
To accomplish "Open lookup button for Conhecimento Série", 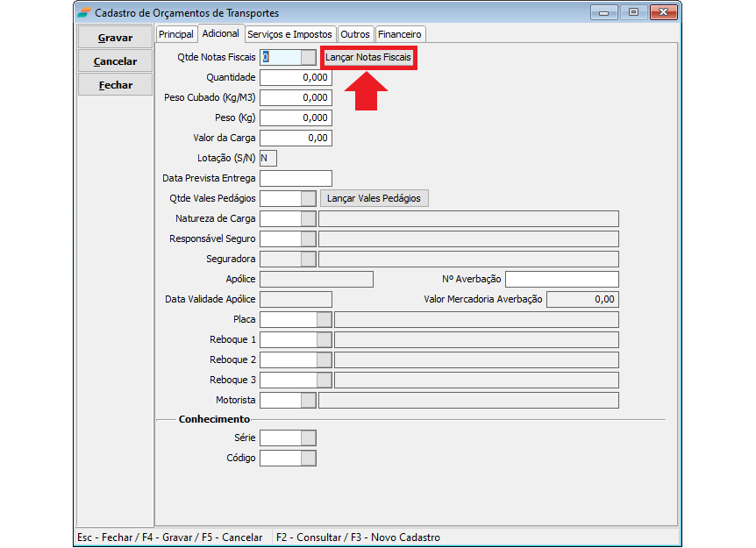I will coord(308,438).
